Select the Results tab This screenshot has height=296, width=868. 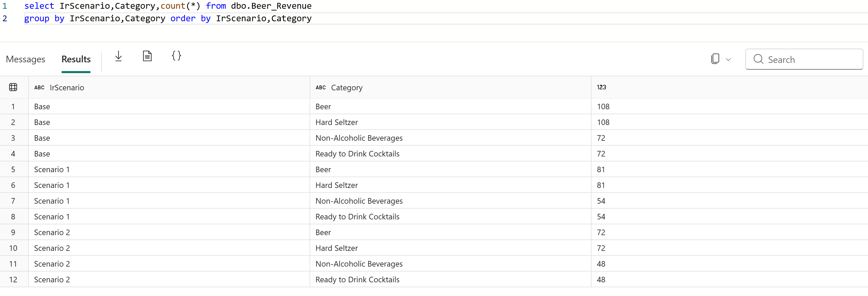click(76, 59)
